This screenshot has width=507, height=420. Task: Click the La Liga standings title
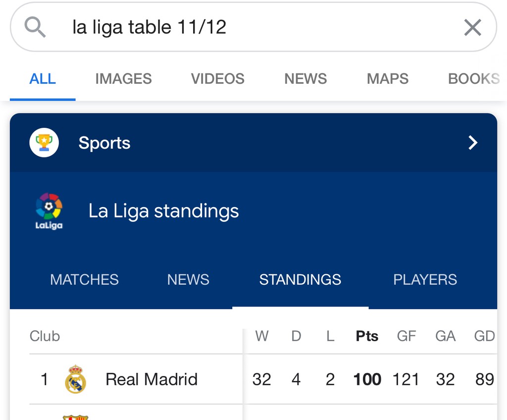163,211
